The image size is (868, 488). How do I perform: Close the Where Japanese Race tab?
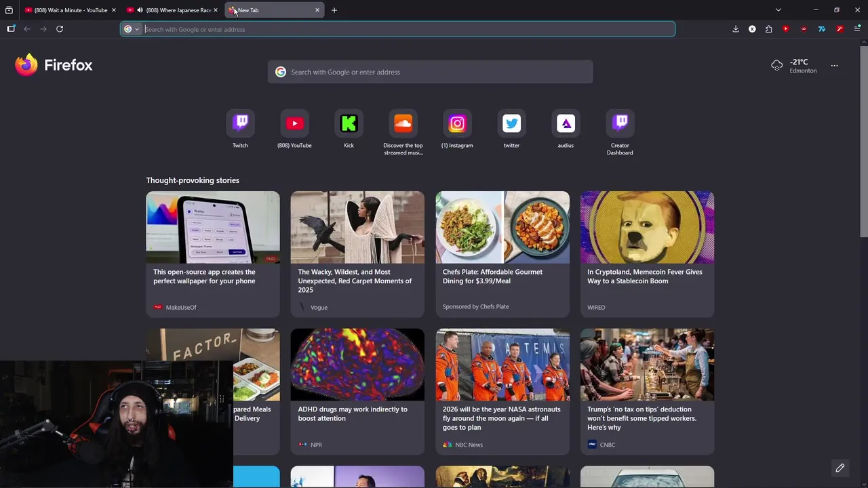[216, 10]
